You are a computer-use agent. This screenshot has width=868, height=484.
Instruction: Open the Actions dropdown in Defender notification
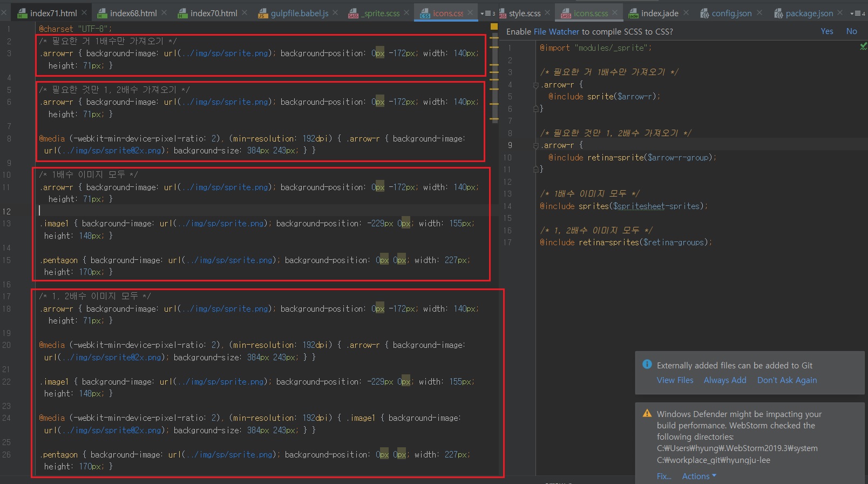(x=699, y=476)
